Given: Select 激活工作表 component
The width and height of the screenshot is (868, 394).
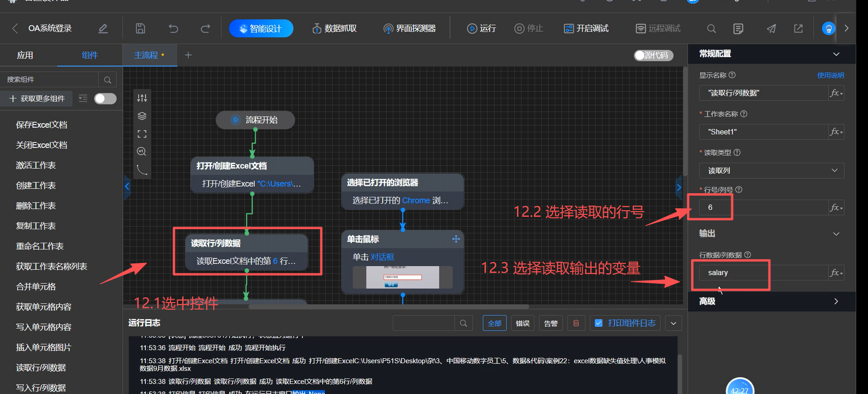Looking at the screenshot, I should tap(36, 165).
